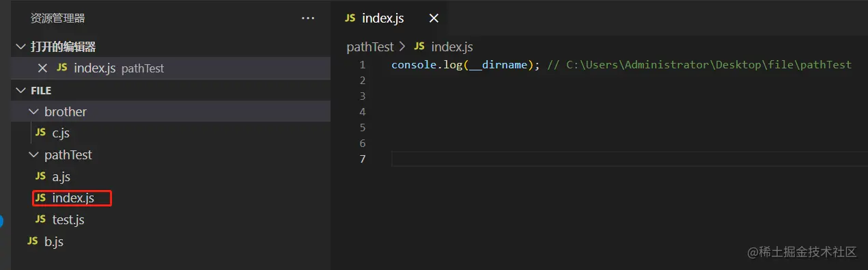Click the JS icon beside a.js

[x=41, y=176]
